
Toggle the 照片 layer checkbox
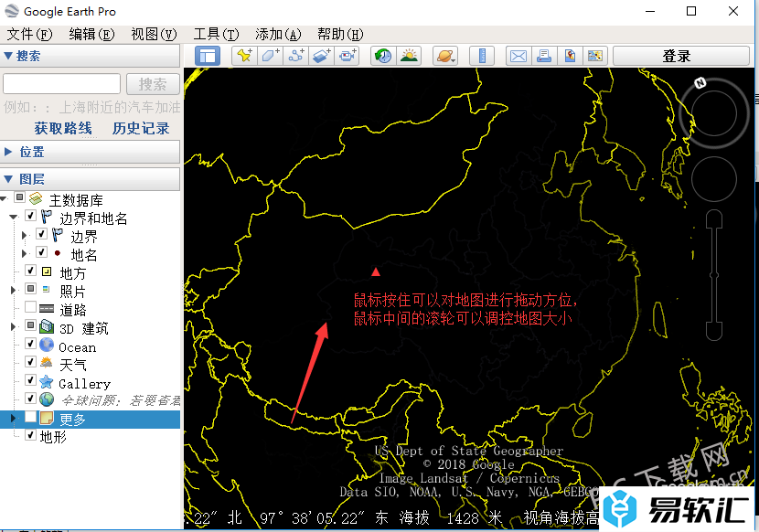30,289
